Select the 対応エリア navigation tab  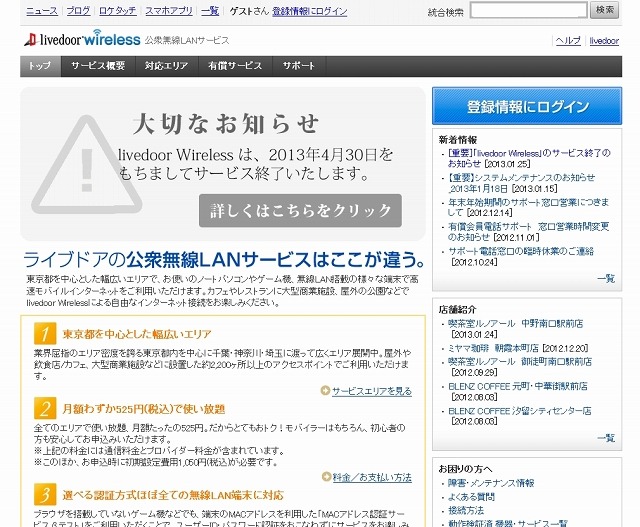[167, 66]
